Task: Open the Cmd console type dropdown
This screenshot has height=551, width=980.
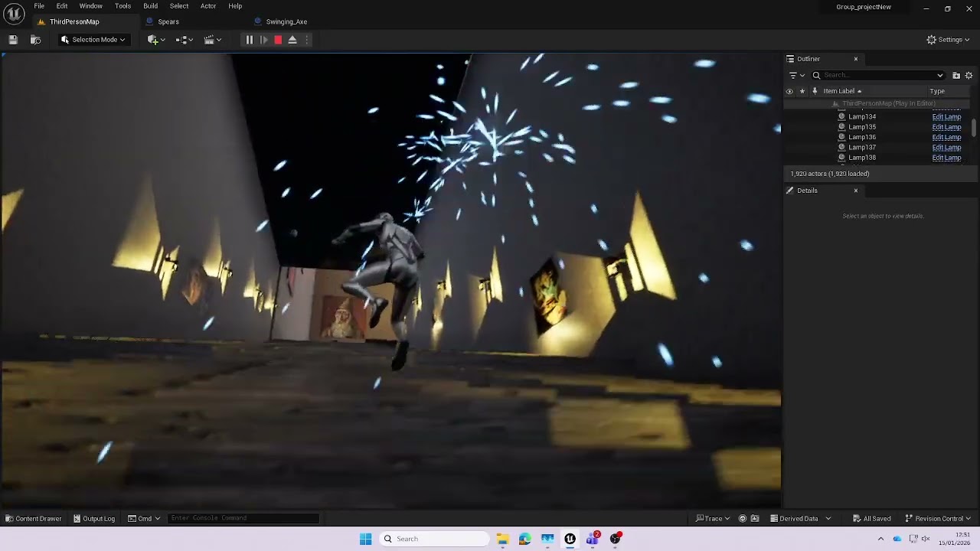Action: 144,518
